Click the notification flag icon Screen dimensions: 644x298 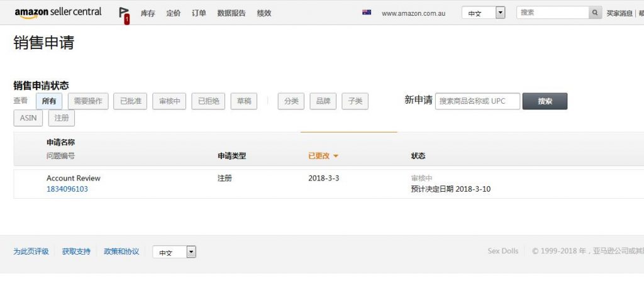(124, 14)
